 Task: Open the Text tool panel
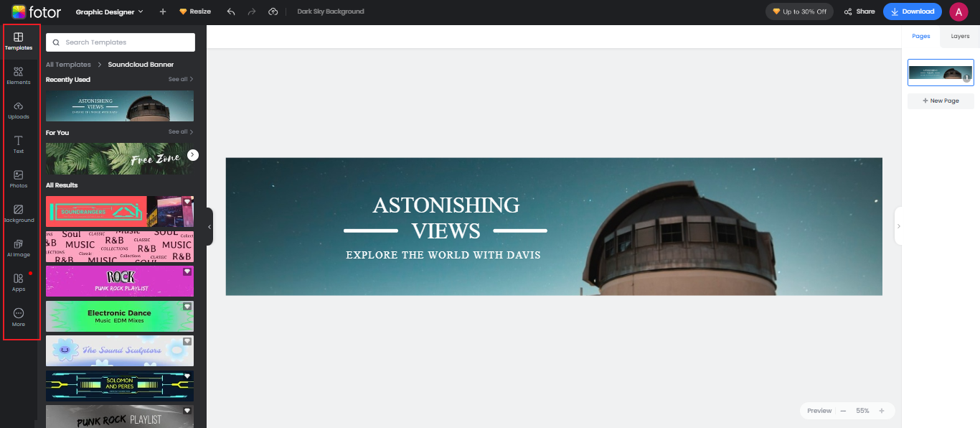19,144
